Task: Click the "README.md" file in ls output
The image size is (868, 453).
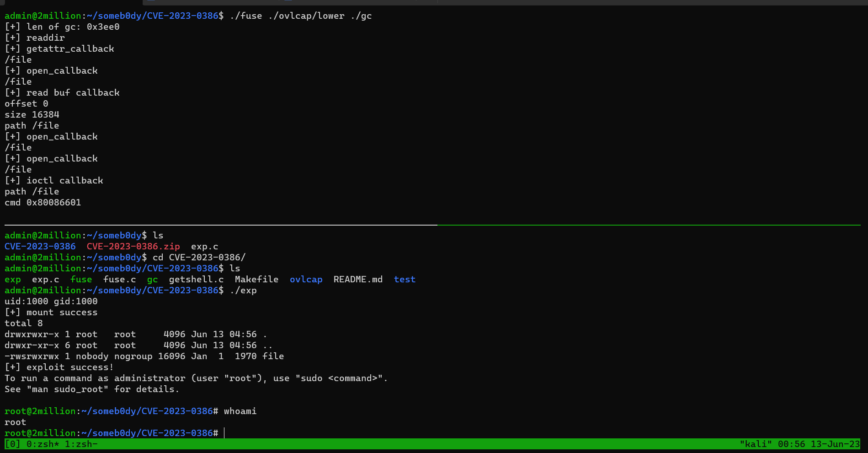Action: [358, 279]
